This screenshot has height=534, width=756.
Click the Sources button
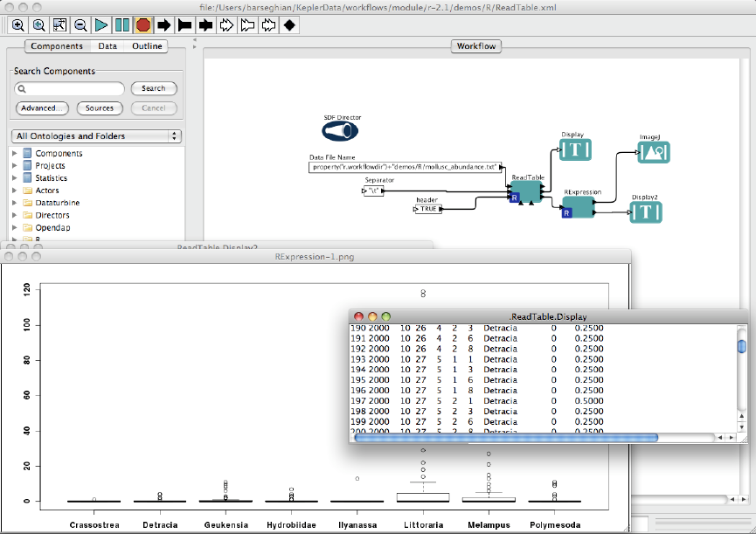[100, 108]
